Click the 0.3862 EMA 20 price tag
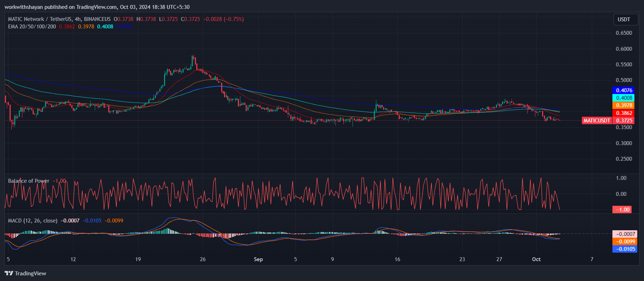The image size is (644, 281). 624,113
